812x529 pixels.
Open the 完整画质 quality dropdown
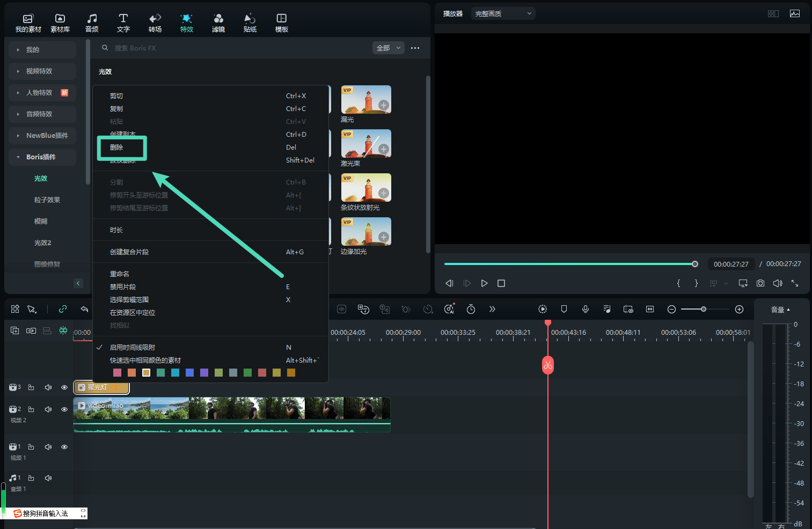click(503, 13)
